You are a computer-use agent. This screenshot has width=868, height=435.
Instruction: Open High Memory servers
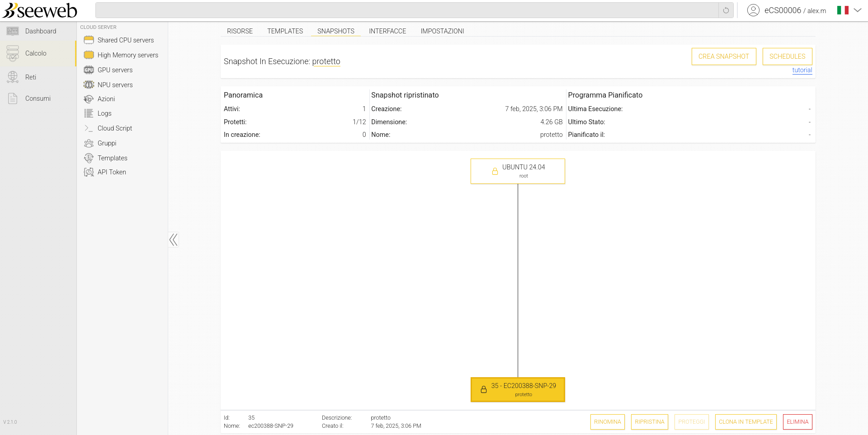(128, 55)
